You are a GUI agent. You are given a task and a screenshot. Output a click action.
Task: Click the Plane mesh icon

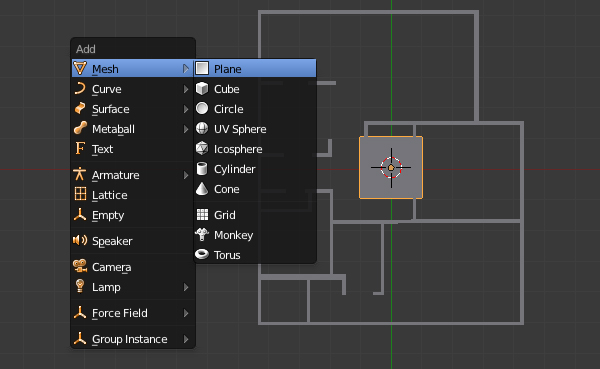202,69
